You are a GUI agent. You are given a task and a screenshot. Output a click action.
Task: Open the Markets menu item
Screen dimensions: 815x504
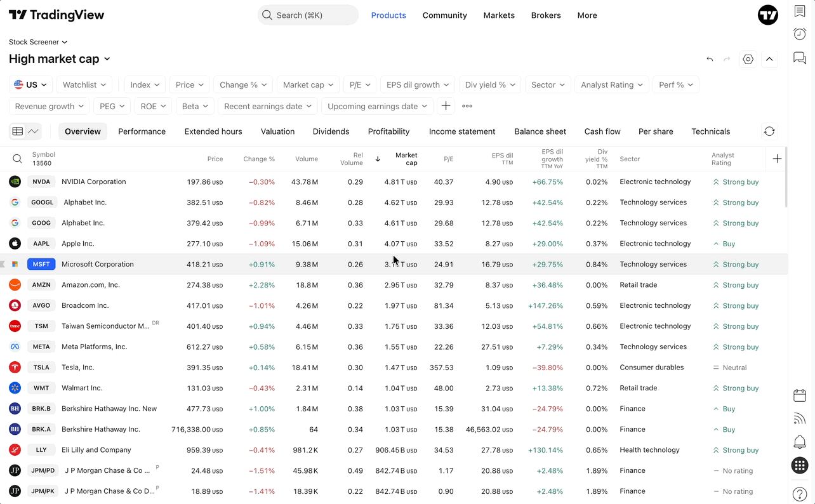499,15
